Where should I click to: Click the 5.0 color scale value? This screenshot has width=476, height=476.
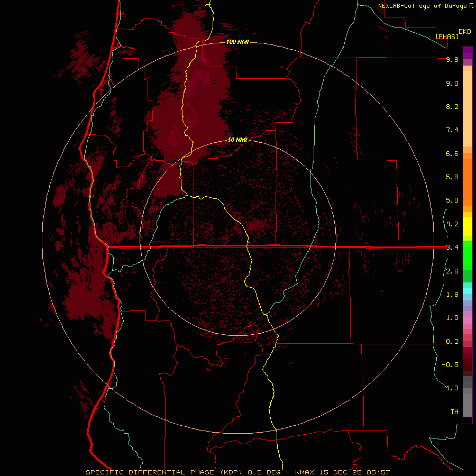click(452, 200)
